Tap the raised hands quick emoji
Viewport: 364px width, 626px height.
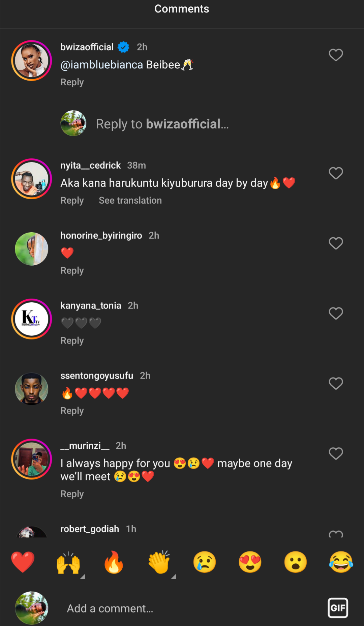pos(68,562)
